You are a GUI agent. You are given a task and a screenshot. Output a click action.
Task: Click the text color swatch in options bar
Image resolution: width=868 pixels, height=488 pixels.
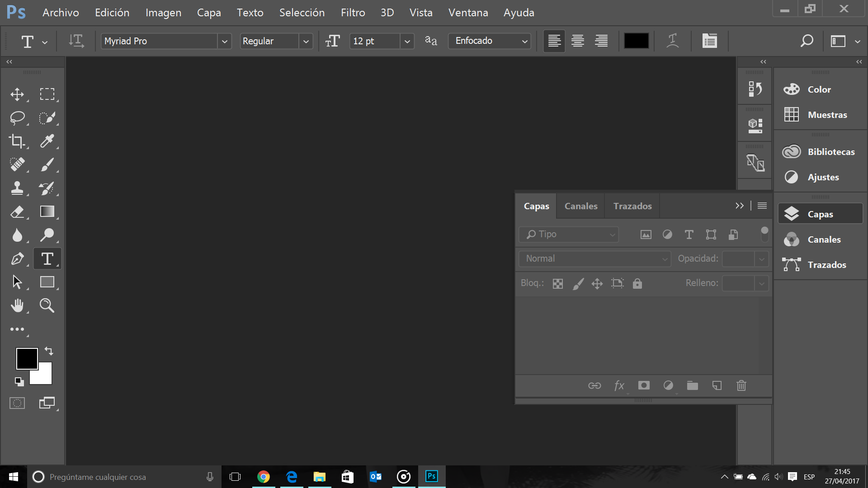click(636, 41)
